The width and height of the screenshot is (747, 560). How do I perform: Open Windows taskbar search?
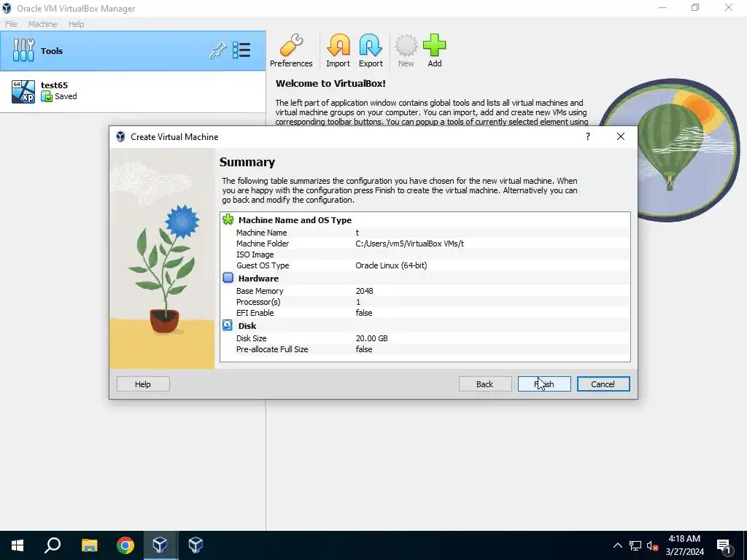[53, 545]
